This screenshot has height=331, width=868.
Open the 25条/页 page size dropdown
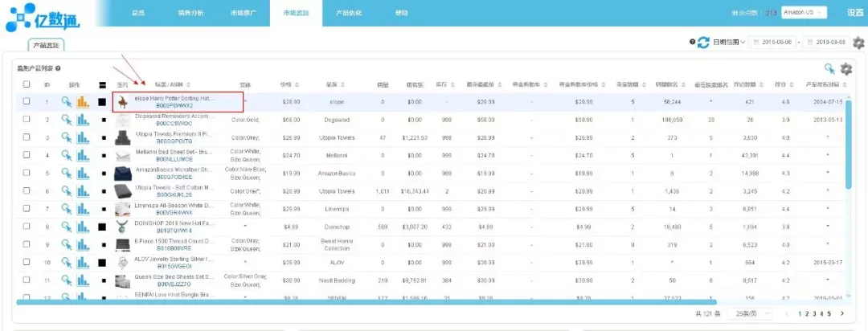tap(750, 313)
